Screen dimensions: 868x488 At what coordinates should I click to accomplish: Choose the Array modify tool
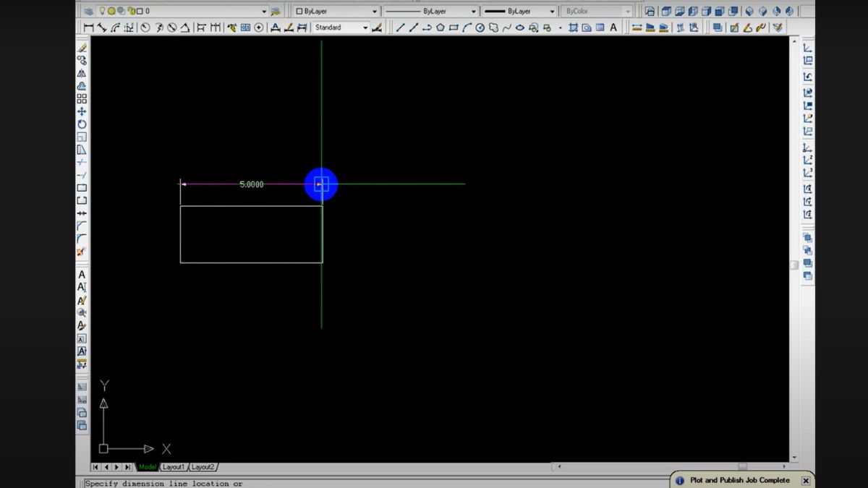point(82,99)
